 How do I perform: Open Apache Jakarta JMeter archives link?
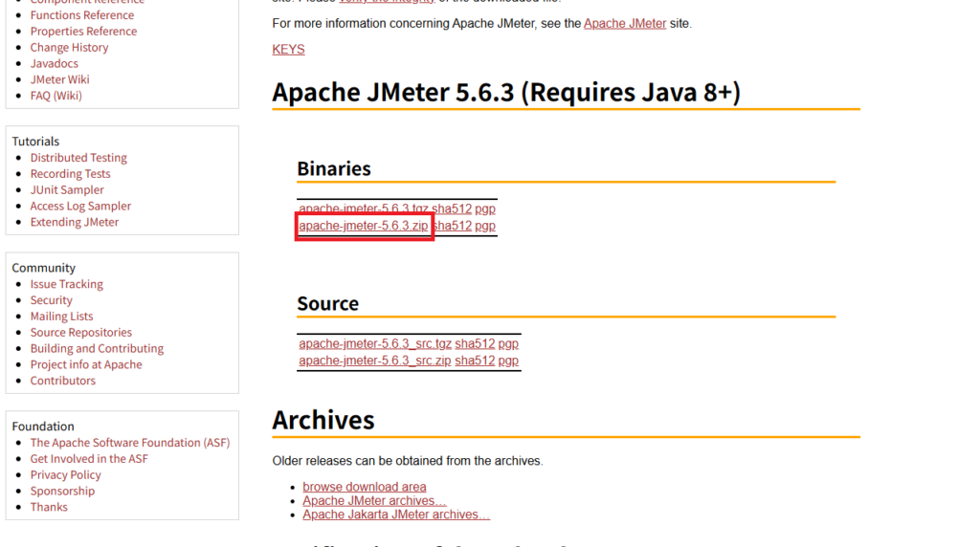click(396, 514)
